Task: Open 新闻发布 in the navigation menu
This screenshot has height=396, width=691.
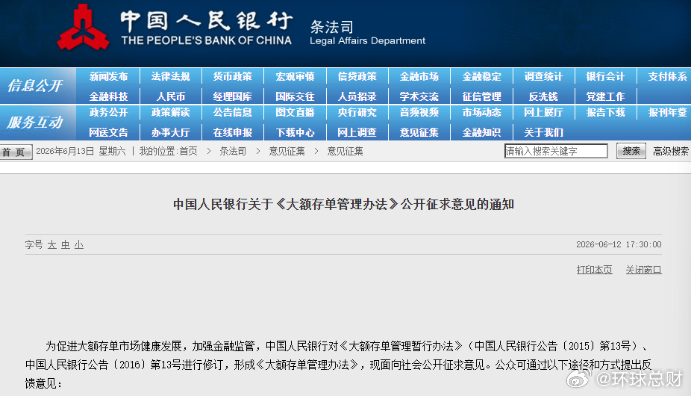Action: pyautogui.click(x=108, y=77)
